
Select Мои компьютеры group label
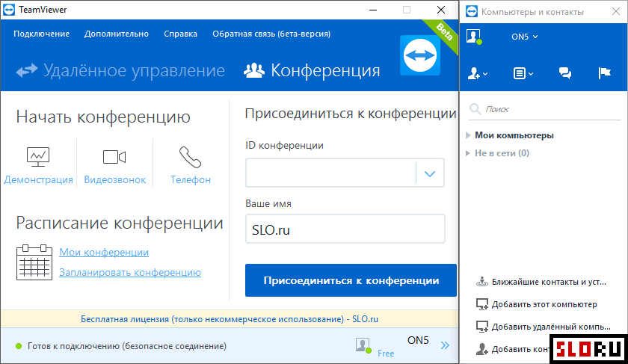[514, 135]
